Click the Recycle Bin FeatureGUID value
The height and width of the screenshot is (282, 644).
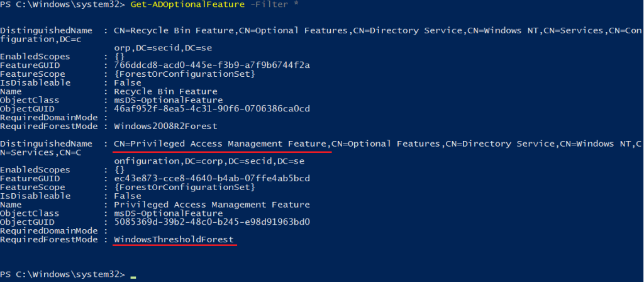(x=212, y=65)
